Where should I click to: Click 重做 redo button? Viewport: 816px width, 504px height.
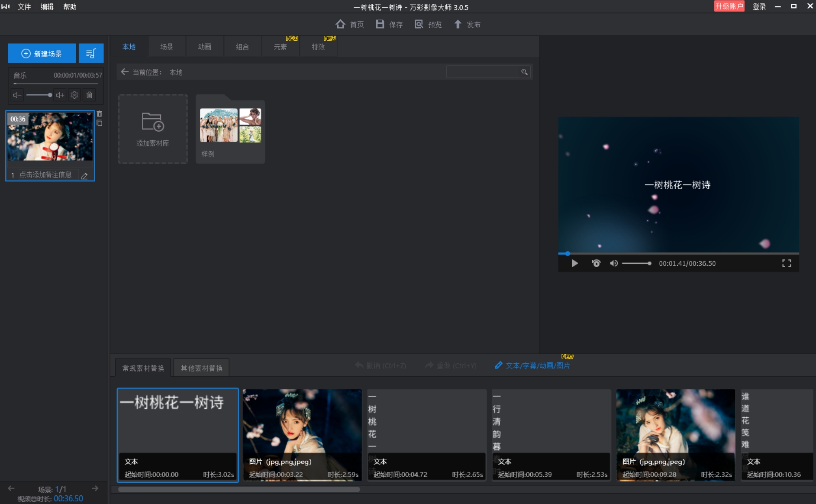451,365
